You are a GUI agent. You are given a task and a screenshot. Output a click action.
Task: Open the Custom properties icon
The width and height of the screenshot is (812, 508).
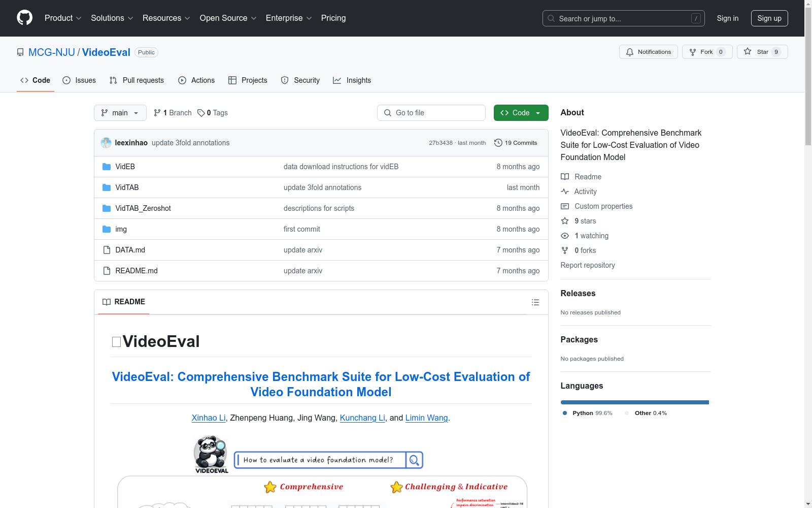564,206
